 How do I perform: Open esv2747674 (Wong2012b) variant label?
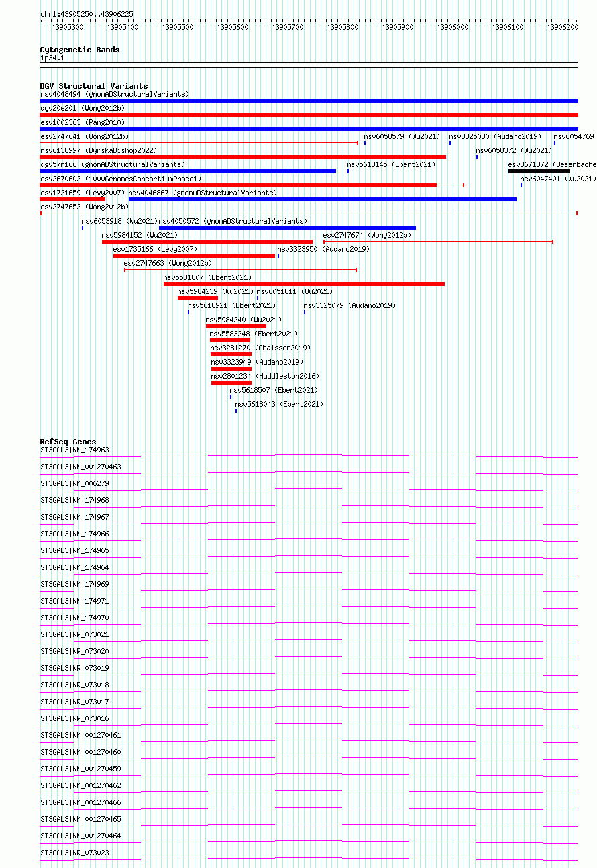pos(367,235)
